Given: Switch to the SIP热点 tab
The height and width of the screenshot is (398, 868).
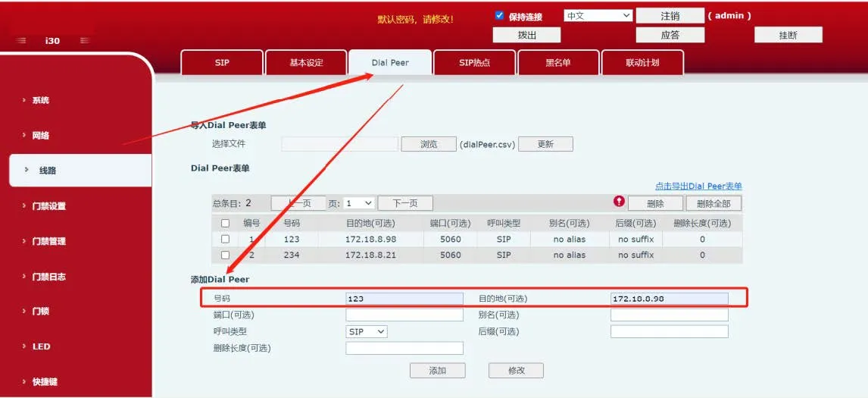Looking at the screenshot, I should (x=474, y=63).
